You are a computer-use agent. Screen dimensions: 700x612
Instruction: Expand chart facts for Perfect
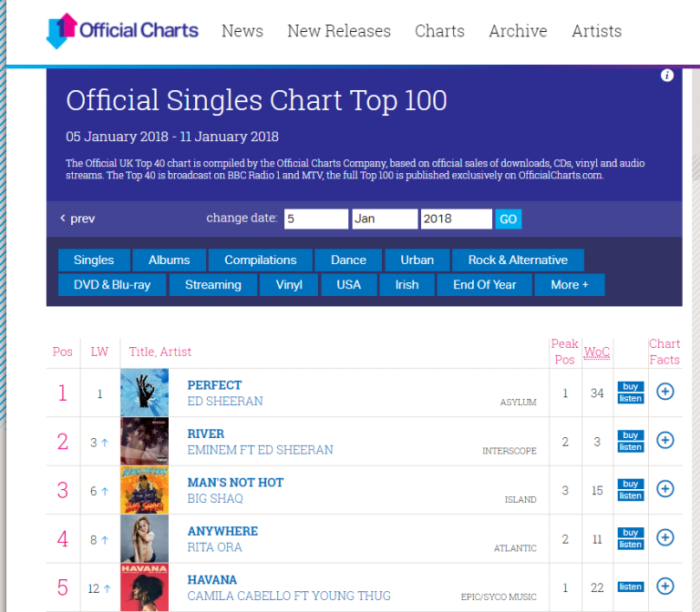pyautogui.click(x=665, y=392)
